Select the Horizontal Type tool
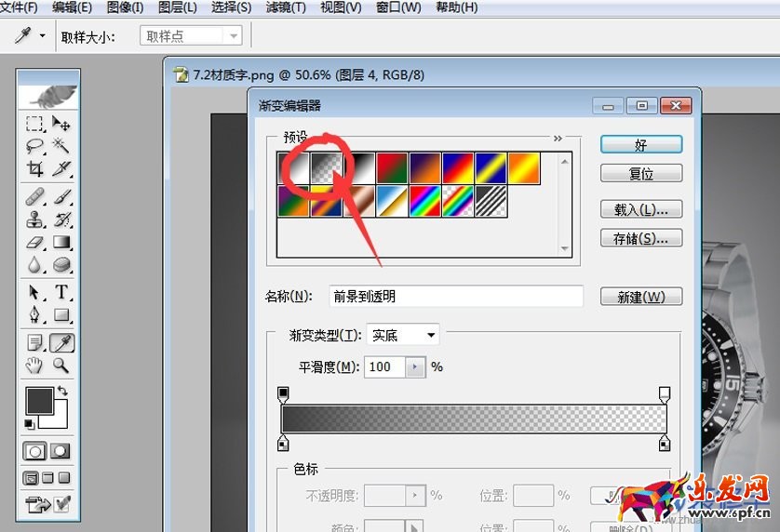 61,292
